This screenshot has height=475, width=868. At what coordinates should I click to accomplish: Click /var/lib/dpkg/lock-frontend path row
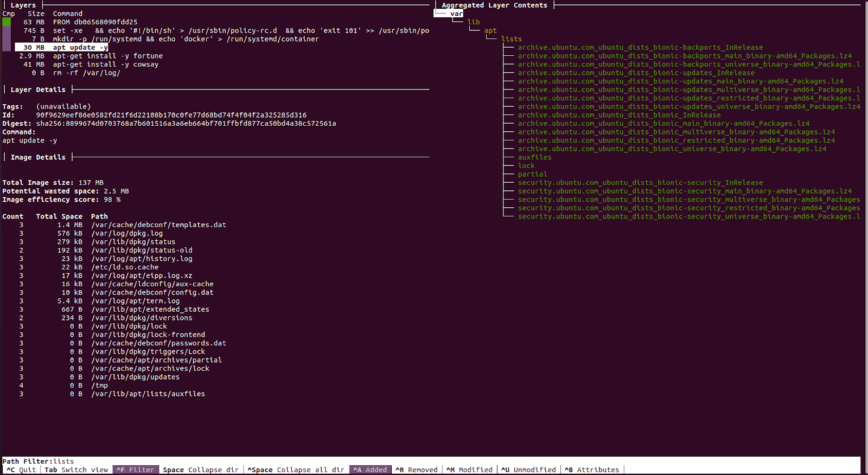coord(112,335)
